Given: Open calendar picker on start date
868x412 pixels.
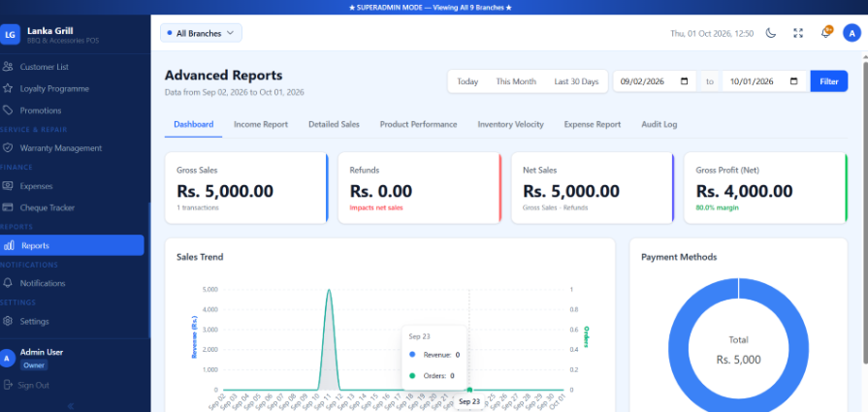Looking at the screenshot, I should pyautogui.click(x=684, y=81).
